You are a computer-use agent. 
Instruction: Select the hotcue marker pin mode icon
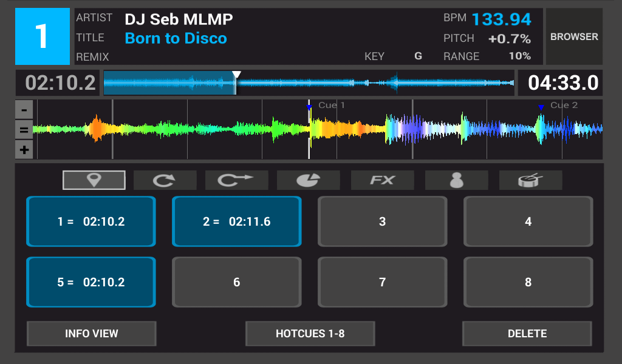coord(94,180)
